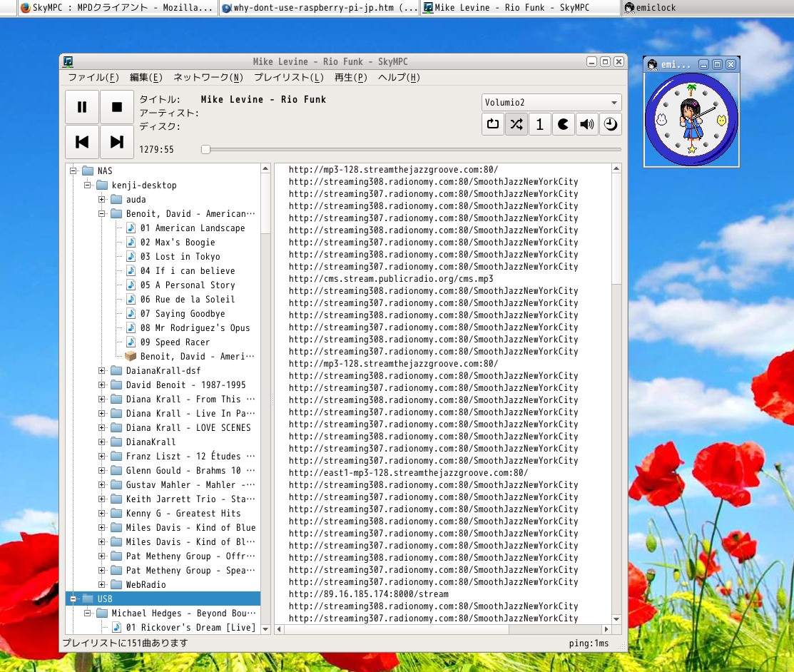Image resolution: width=794 pixels, height=672 pixels.
Task: Toggle the consume mode Pac-Man button
Action: tap(564, 124)
